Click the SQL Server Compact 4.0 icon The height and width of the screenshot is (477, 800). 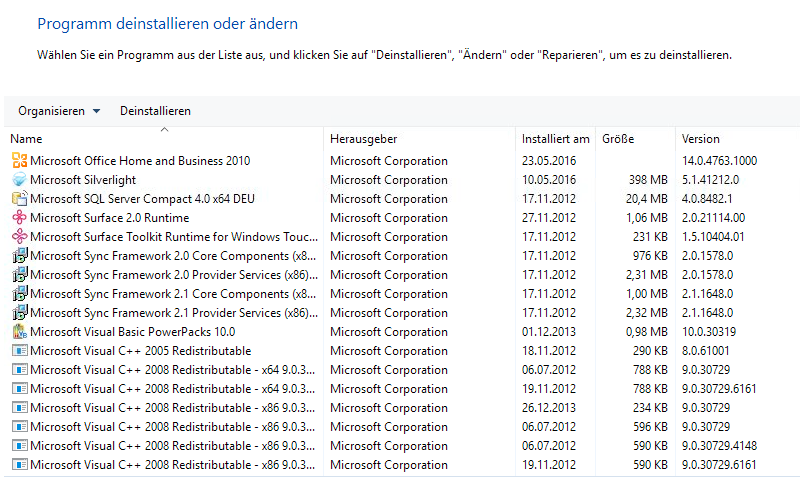19,198
